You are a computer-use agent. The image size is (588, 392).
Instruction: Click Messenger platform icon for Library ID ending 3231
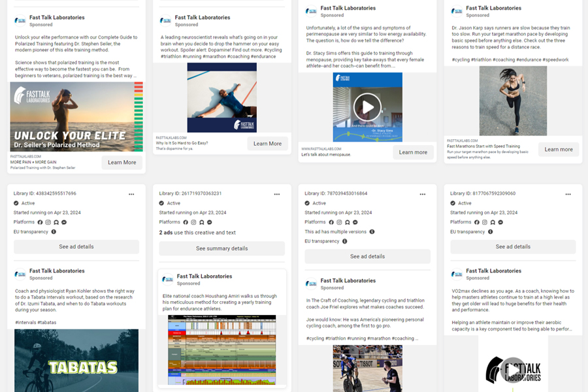click(x=210, y=222)
